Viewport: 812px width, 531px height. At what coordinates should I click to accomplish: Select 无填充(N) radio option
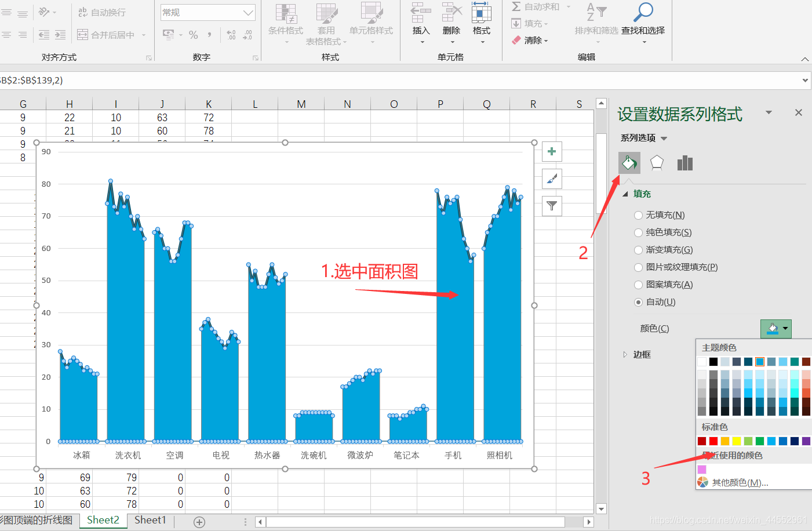pos(638,215)
